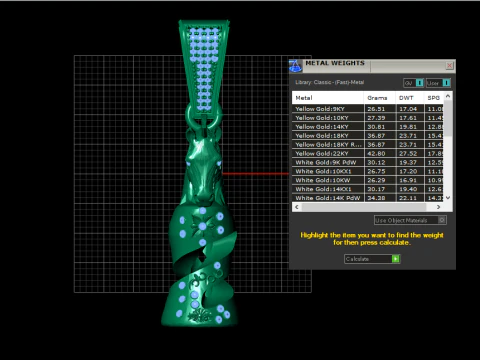
Task: Click the Metal column header
Action: pyautogui.click(x=328, y=98)
